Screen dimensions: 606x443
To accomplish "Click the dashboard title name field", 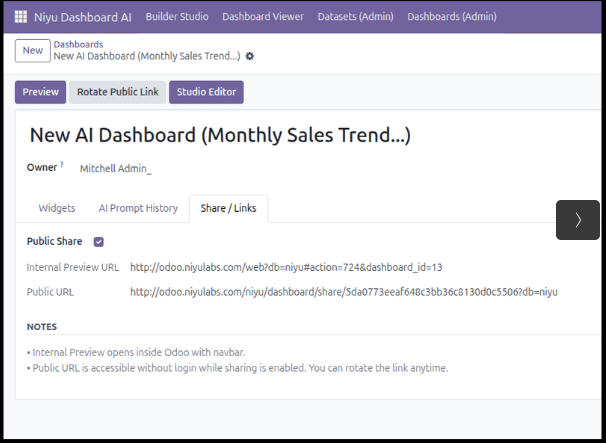I will (x=220, y=135).
